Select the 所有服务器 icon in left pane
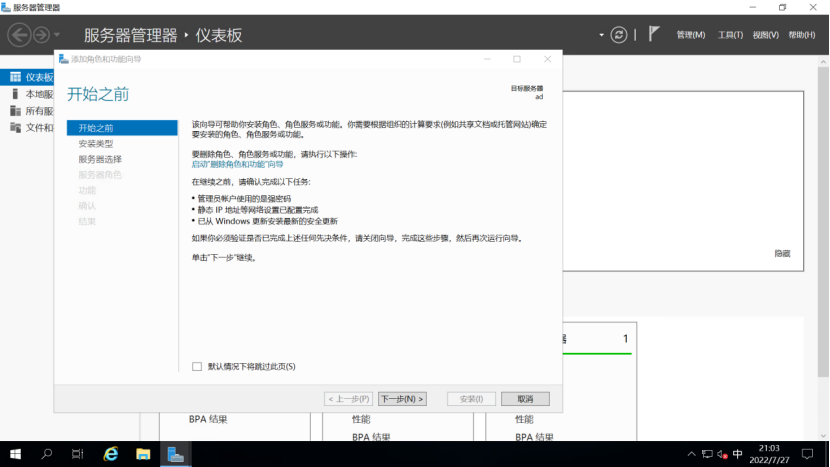This screenshot has height=467, width=830. [x=15, y=111]
